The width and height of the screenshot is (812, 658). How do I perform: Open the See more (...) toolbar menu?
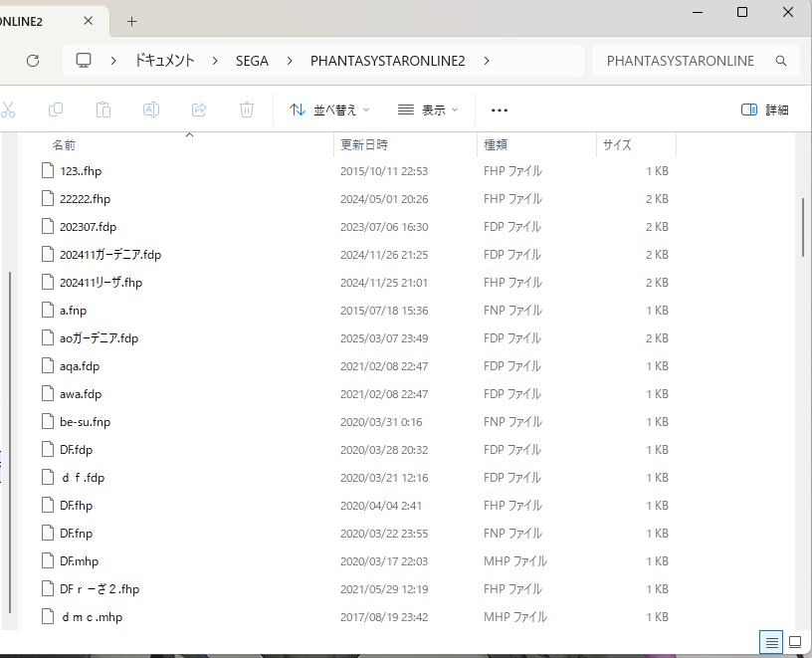click(500, 110)
